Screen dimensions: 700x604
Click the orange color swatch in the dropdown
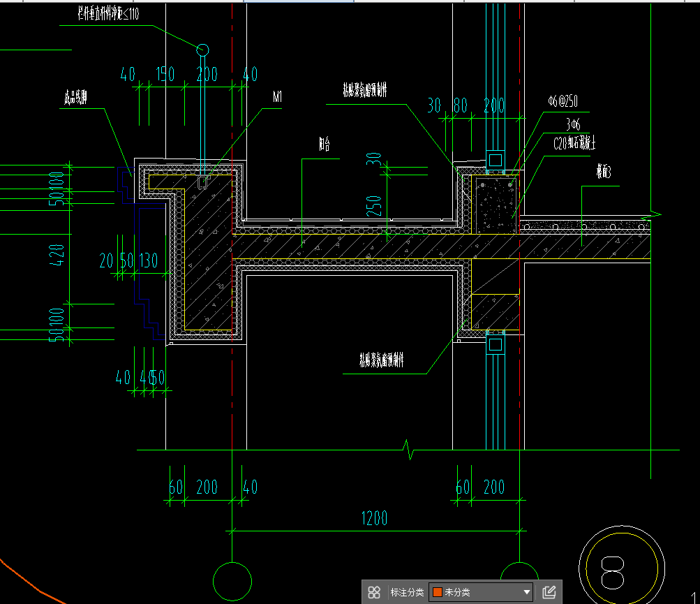pos(438,592)
